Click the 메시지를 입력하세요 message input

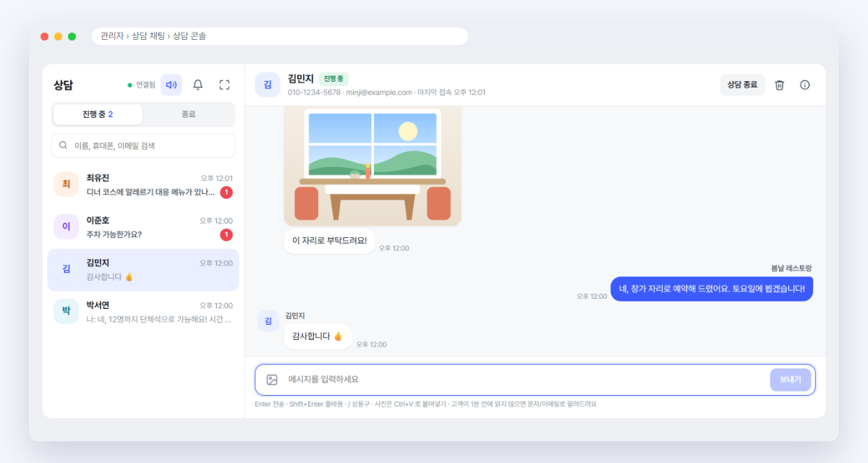(x=524, y=380)
